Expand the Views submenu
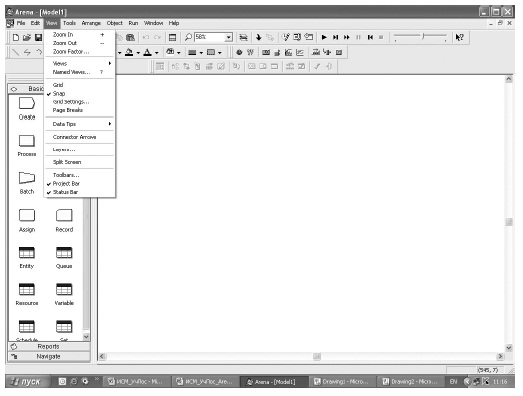Image resolution: width=523 pixels, height=396 pixels. click(x=80, y=63)
